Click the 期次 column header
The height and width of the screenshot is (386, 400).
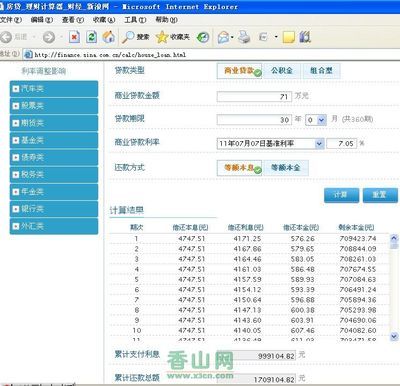[137, 228]
